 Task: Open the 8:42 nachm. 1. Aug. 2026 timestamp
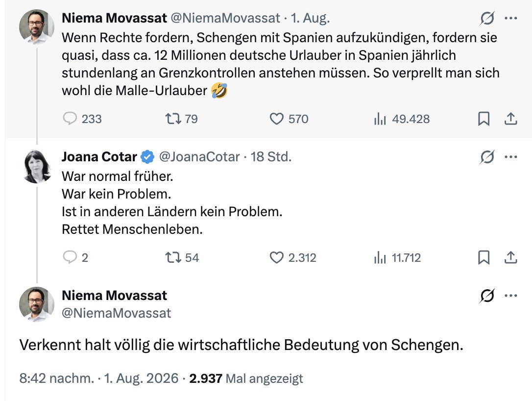tap(99, 378)
